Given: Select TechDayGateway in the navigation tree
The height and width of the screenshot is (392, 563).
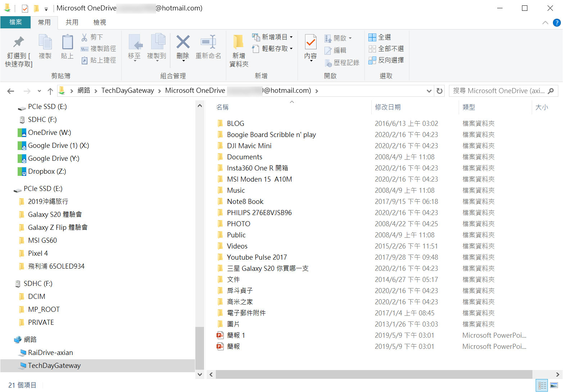Looking at the screenshot, I should click(x=50, y=365).
